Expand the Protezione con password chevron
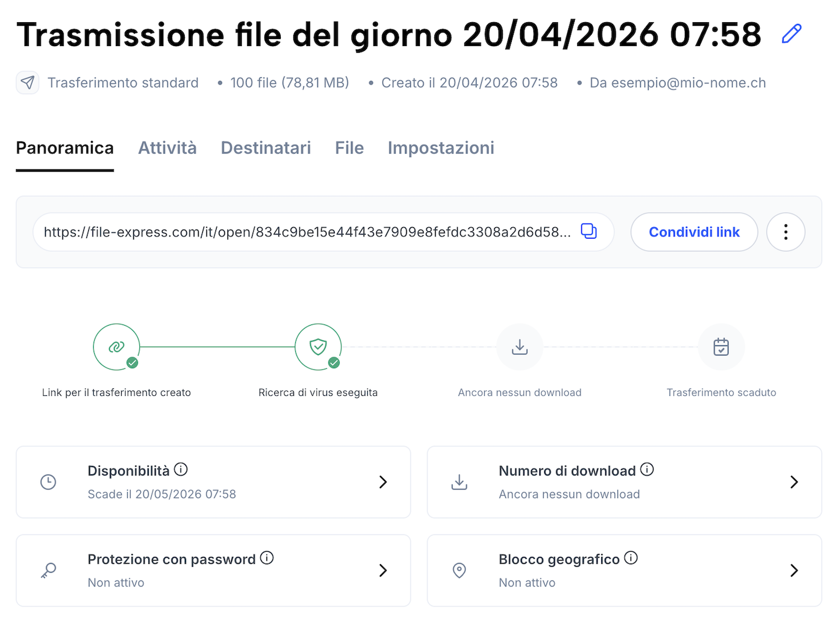Viewport: 840px width, 629px height. click(x=383, y=570)
